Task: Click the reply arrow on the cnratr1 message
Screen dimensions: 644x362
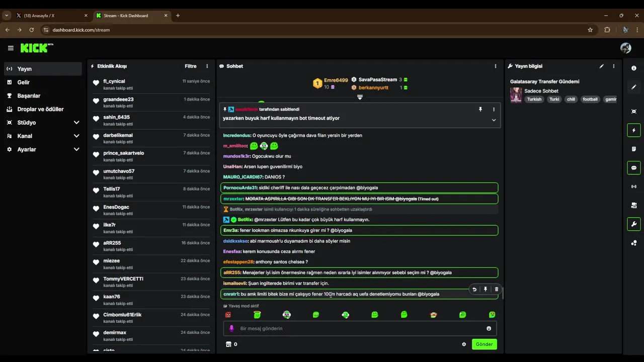Action: point(474,289)
